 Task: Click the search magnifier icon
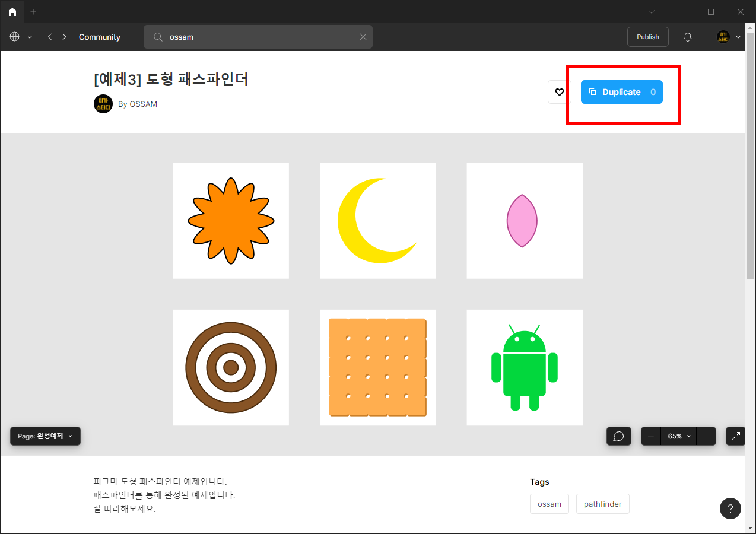point(158,37)
